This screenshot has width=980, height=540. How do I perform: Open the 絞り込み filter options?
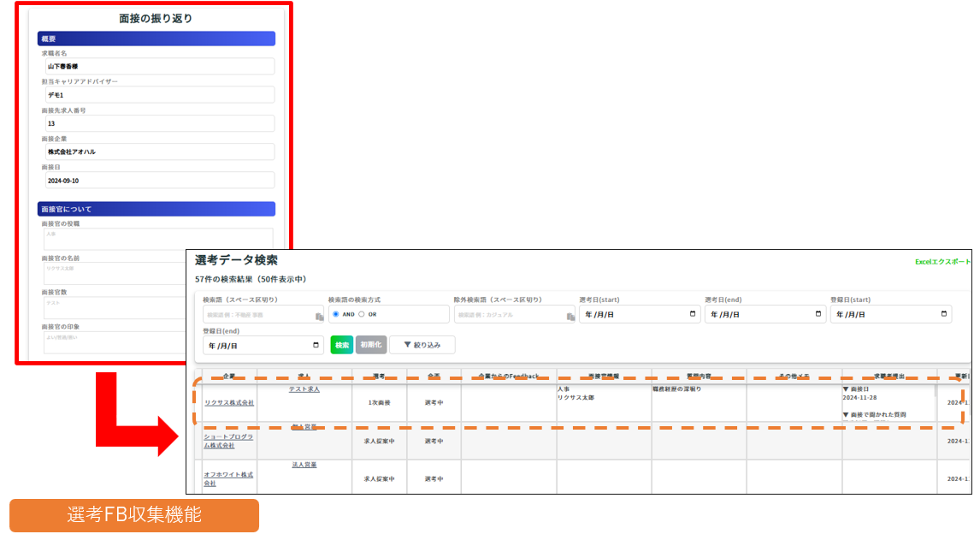[x=422, y=345]
